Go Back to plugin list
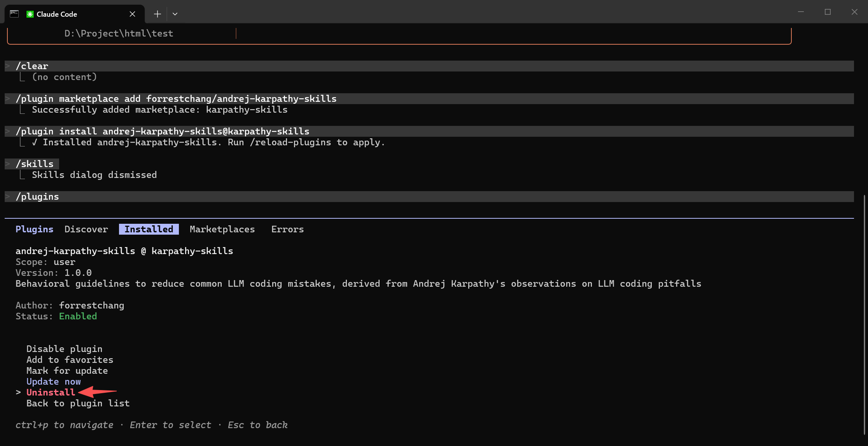 [78, 403]
